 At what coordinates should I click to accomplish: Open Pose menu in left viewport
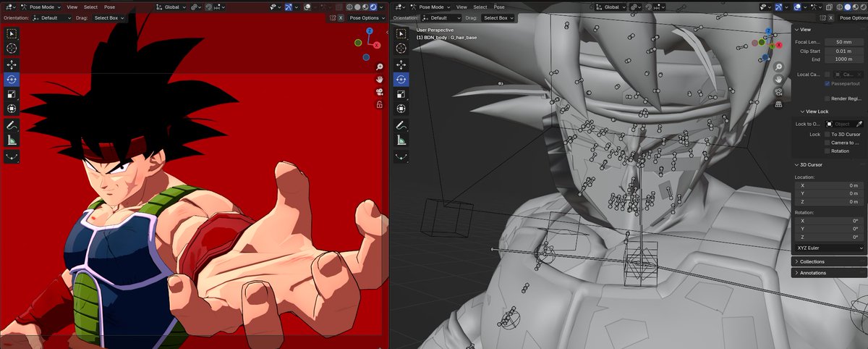pyautogui.click(x=109, y=7)
